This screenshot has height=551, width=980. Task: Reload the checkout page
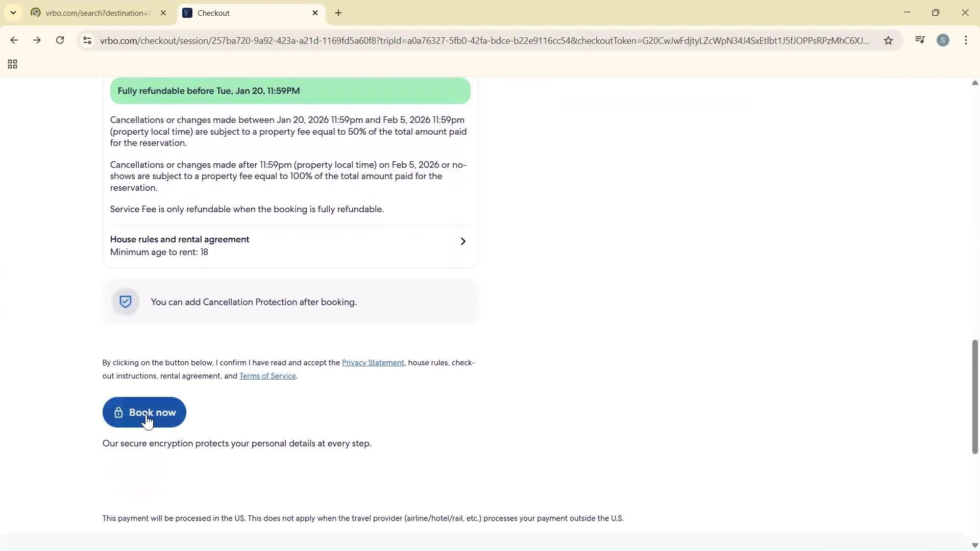60,40
